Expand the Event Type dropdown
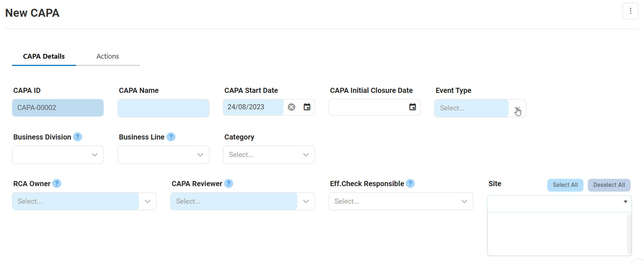Viewport: 644px width, 263px height. click(517, 109)
